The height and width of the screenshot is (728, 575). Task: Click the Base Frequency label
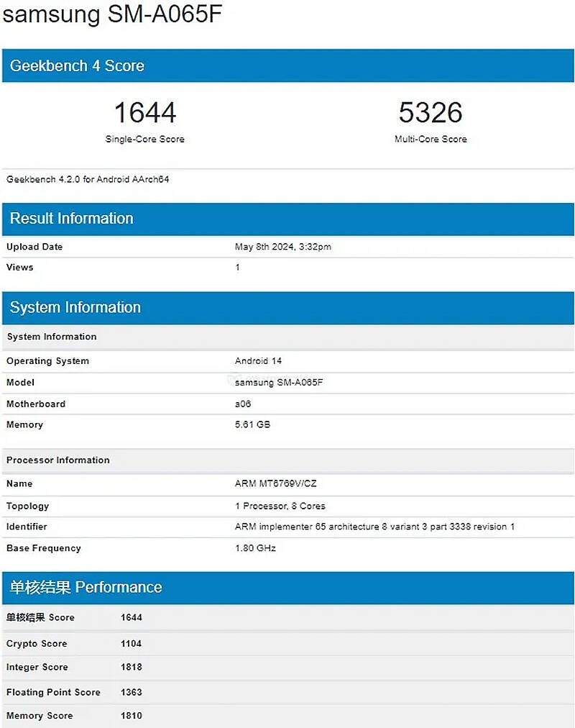[44, 548]
